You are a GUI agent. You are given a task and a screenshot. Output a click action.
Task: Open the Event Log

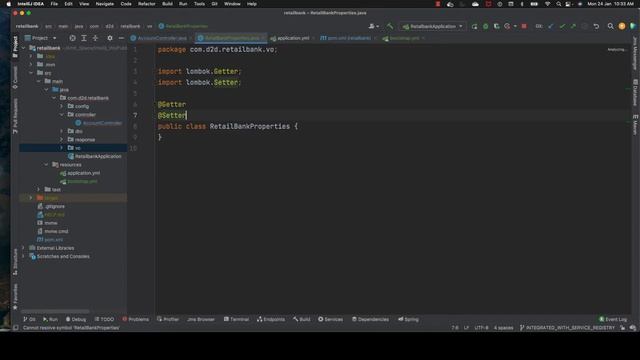click(x=613, y=319)
